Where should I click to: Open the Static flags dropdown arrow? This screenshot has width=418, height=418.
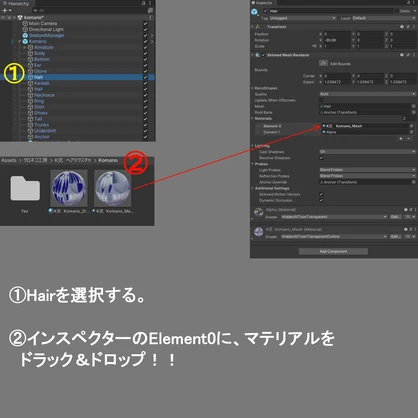tap(415, 11)
